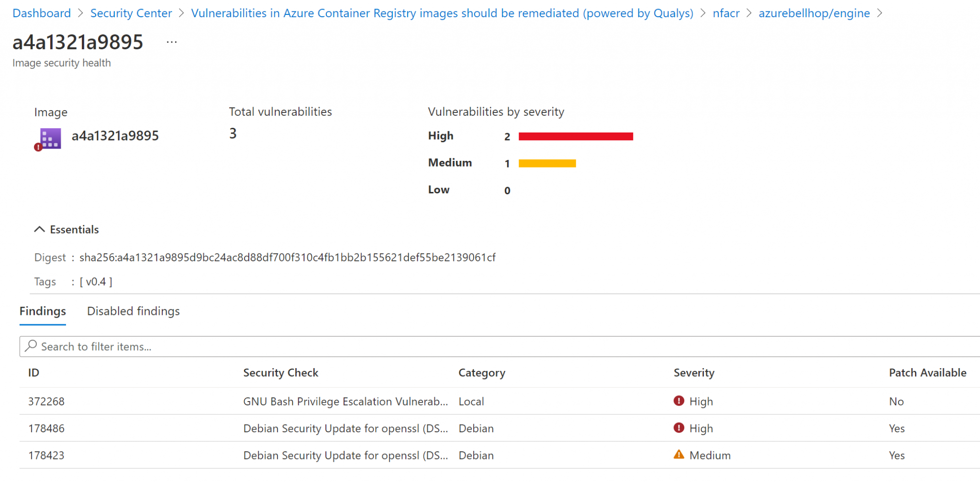Click the chevron between Dashboard and Security Center
Viewport: 980px width, 482px height.
pos(80,13)
